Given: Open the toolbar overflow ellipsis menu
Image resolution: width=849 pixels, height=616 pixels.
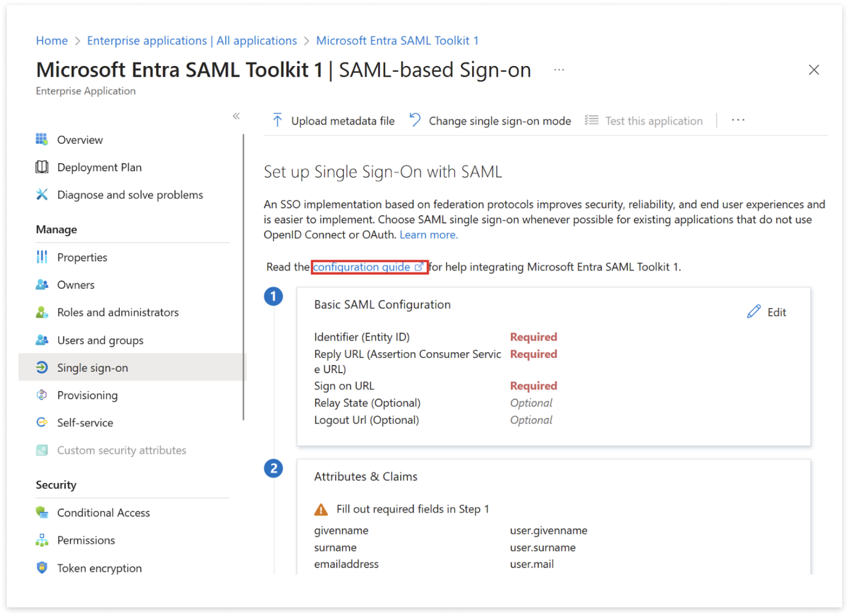Looking at the screenshot, I should pos(737,120).
